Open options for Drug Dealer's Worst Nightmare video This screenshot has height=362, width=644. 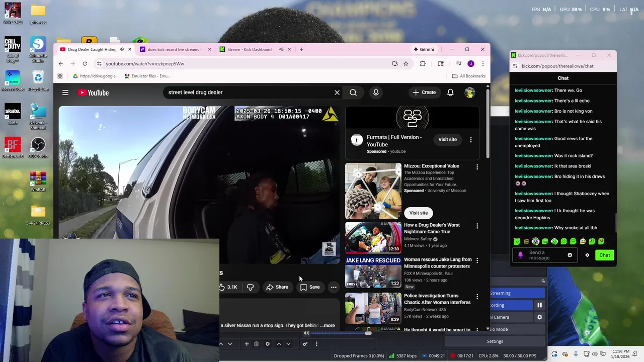click(x=477, y=226)
